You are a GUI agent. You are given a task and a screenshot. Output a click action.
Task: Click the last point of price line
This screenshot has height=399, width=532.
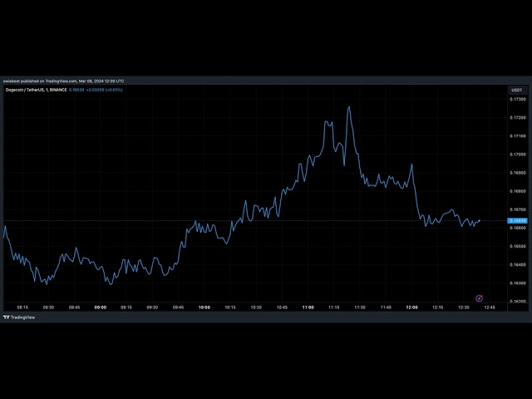click(480, 220)
